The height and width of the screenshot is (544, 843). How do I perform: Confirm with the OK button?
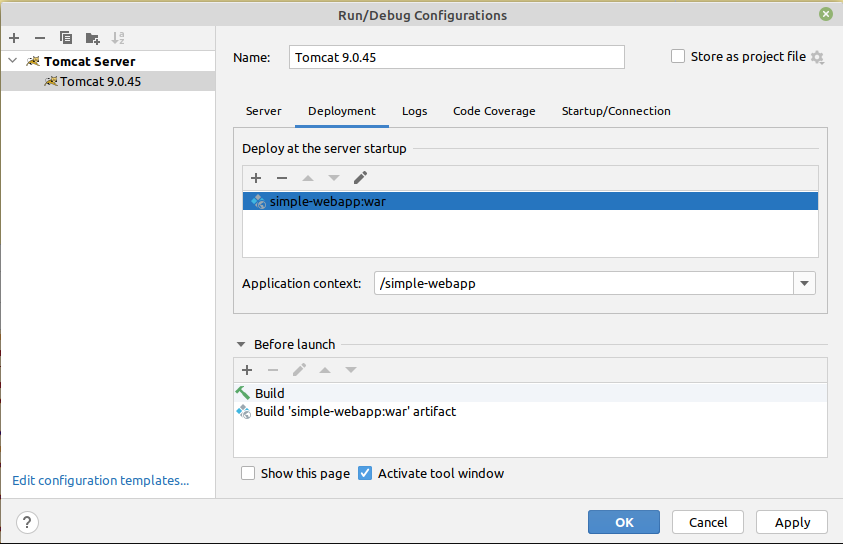pyautogui.click(x=624, y=522)
